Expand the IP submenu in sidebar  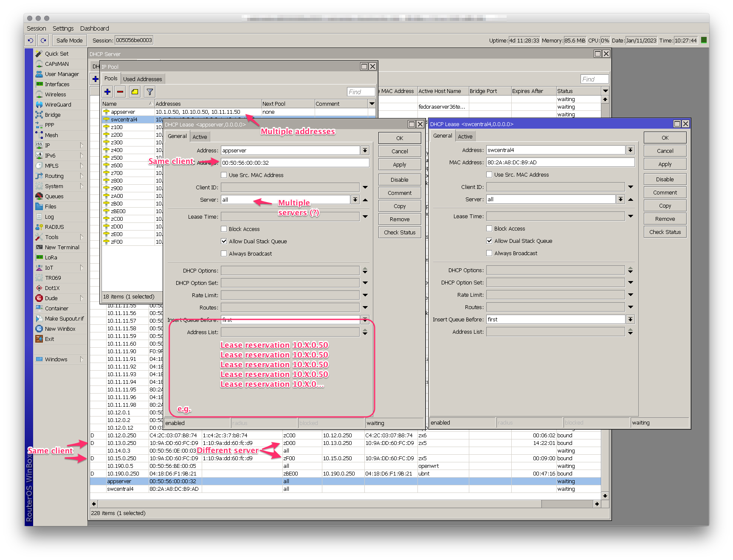(x=82, y=145)
